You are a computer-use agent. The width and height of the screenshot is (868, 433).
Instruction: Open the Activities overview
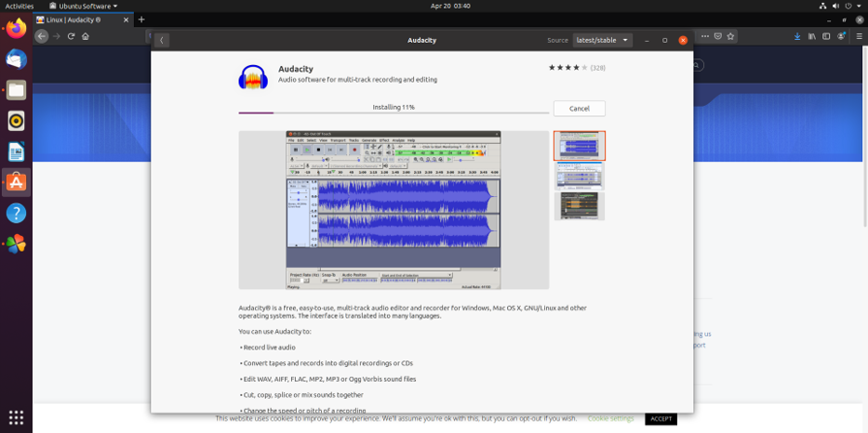tap(19, 5)
